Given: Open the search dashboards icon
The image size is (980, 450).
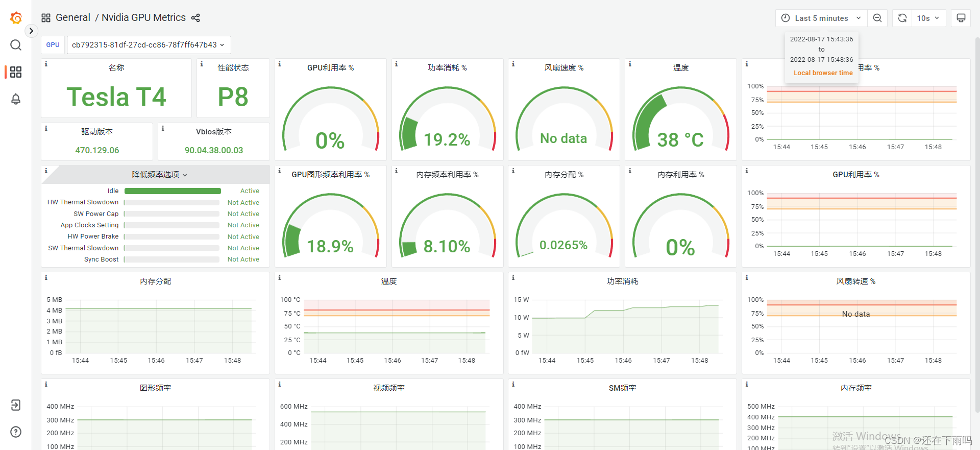Looking at the screenshot, I should pyautogui.click(x=16, y=45).
